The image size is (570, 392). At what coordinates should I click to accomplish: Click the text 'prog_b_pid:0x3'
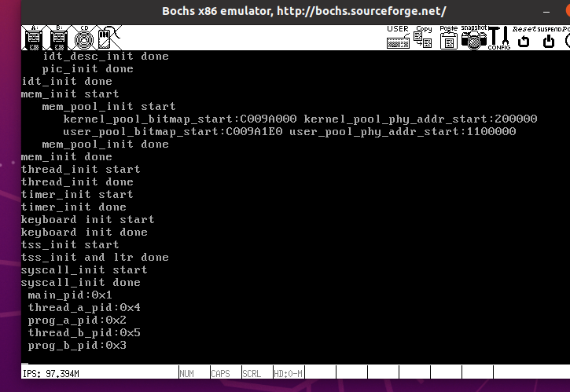(77, 346)
